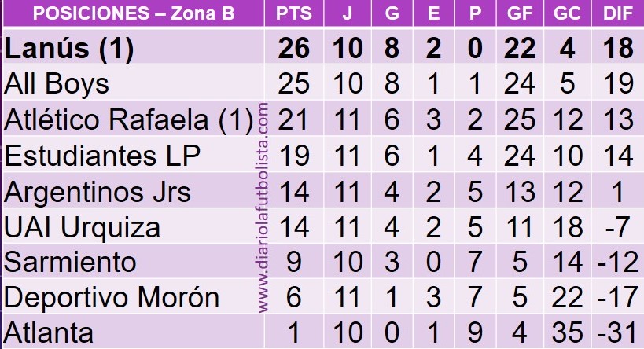Click Argentinos Jrs team name
Viewport: 644px width, 349px height.
(x=98, y=192)
